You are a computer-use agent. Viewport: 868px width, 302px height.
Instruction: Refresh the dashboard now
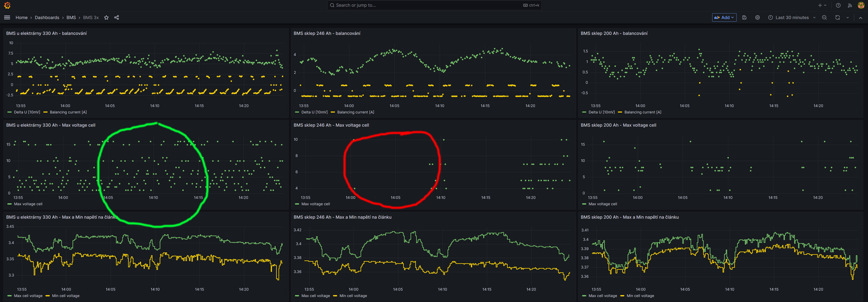(837, 18)
